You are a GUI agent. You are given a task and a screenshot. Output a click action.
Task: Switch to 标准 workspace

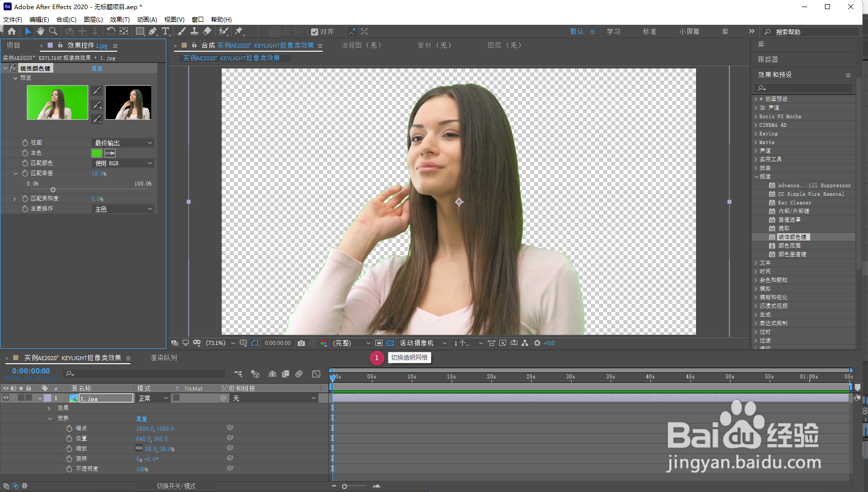(x=649, y=31)
